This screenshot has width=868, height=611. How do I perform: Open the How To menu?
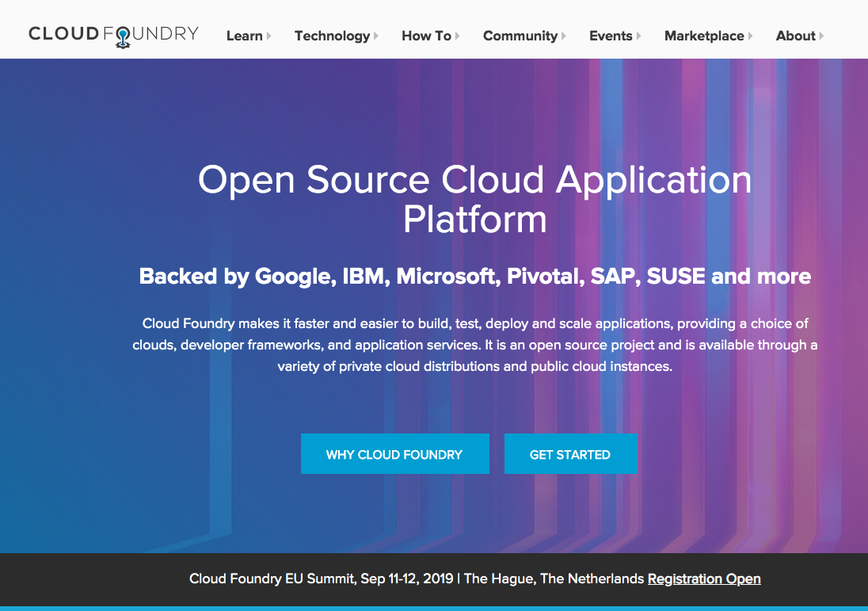pyautogui.click(x=426, y=36)
